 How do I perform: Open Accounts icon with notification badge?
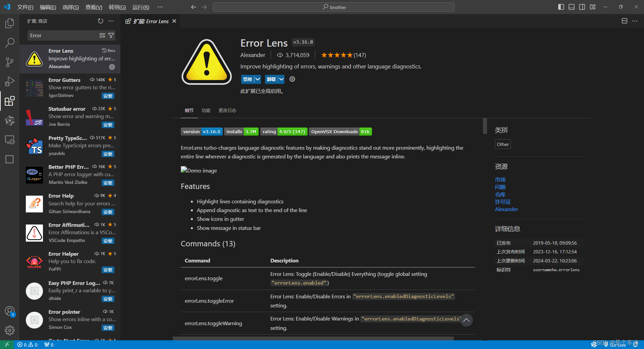[x=10, y=311]
